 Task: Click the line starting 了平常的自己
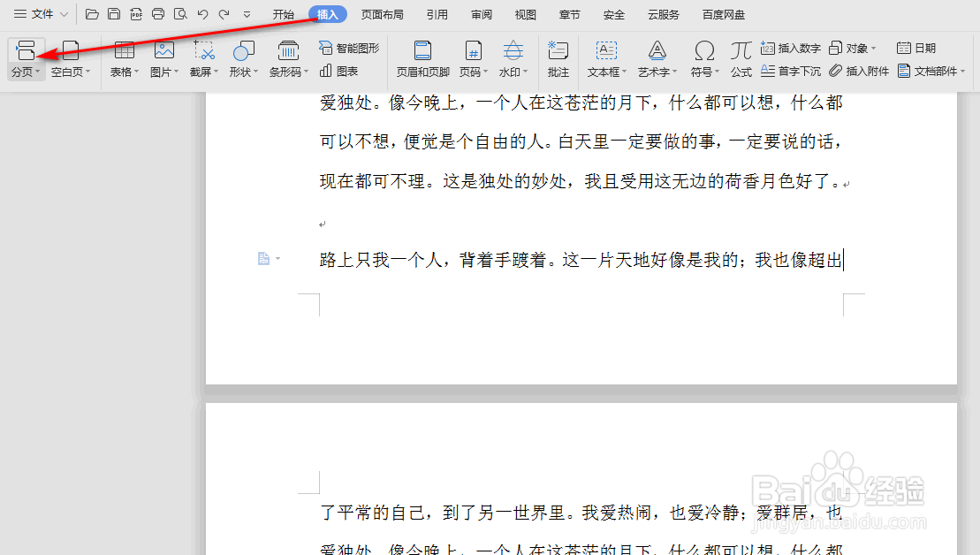click(x=581, y=513)
